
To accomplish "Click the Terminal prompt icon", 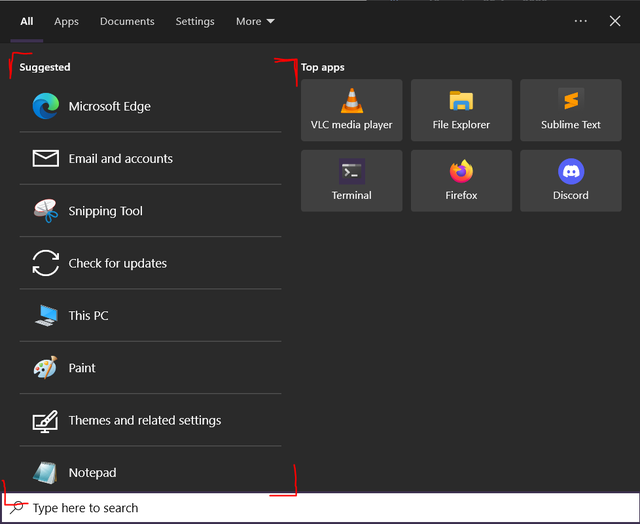I will (352, 171).
